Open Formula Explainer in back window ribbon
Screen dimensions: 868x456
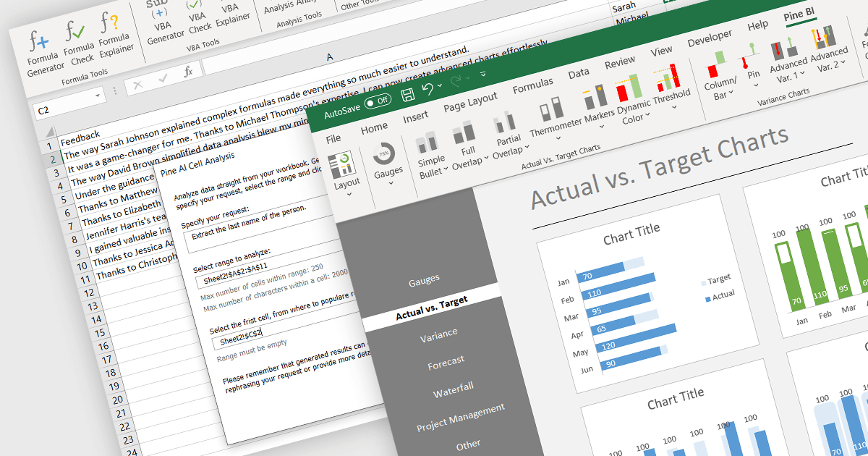coord(116,34)
